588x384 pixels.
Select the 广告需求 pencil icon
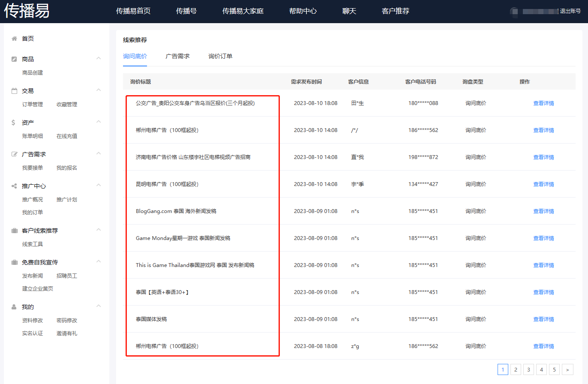[15, 153]
